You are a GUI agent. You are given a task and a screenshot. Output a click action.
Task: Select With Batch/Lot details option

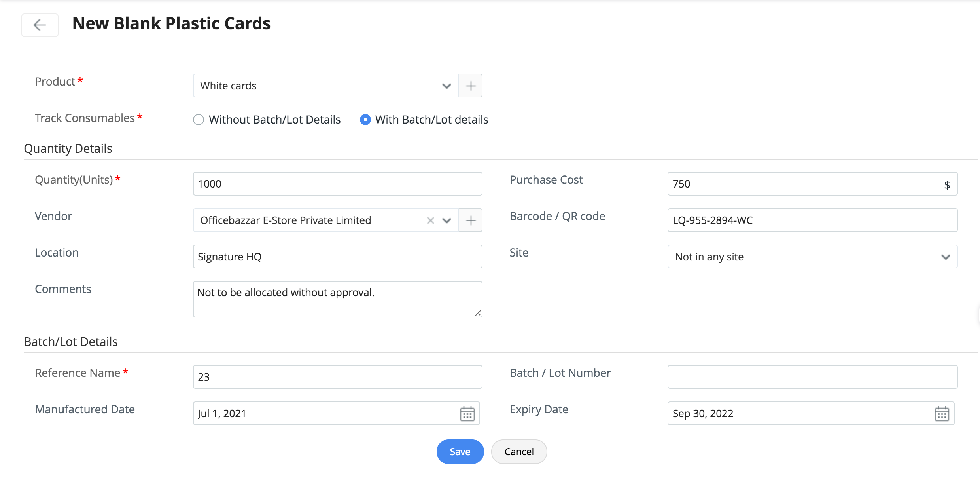coord(365,120)
